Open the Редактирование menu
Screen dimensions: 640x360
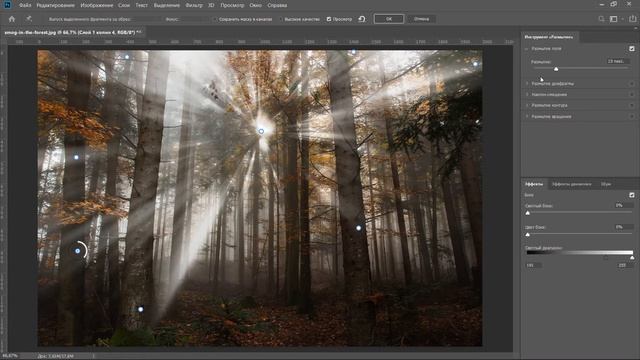tap(56, 5)
